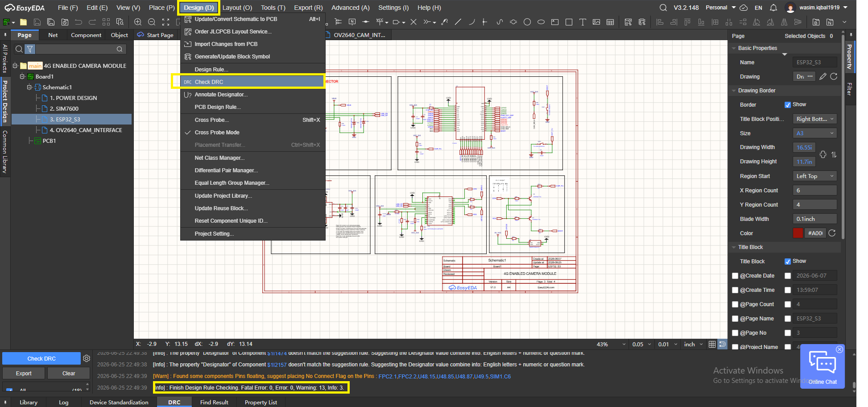Switch to the Log bottom tab
The image size is (868, 407).
coord(64,402)
